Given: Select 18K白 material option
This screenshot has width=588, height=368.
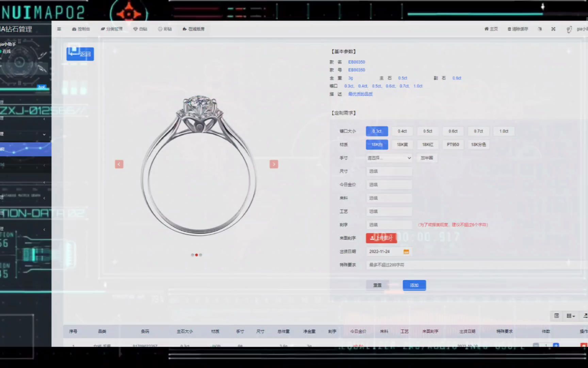Looking at the screenshot, I should pos(377,144).
